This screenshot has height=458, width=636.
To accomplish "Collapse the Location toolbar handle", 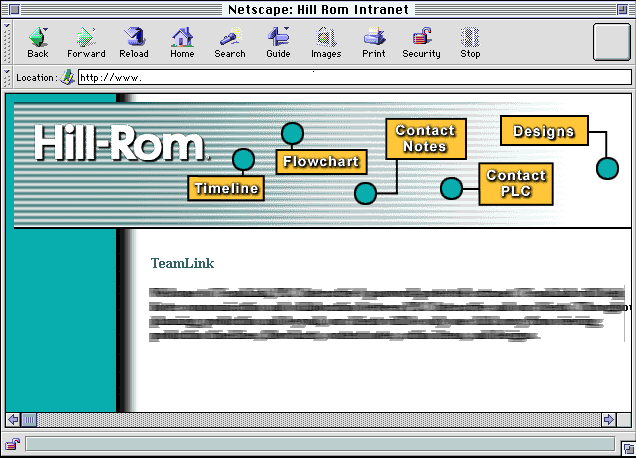I will pos(7,77).
